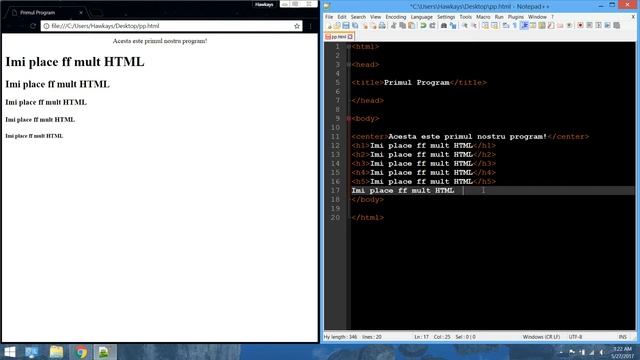Click the Open file toolbar icon

click(337, 26)
